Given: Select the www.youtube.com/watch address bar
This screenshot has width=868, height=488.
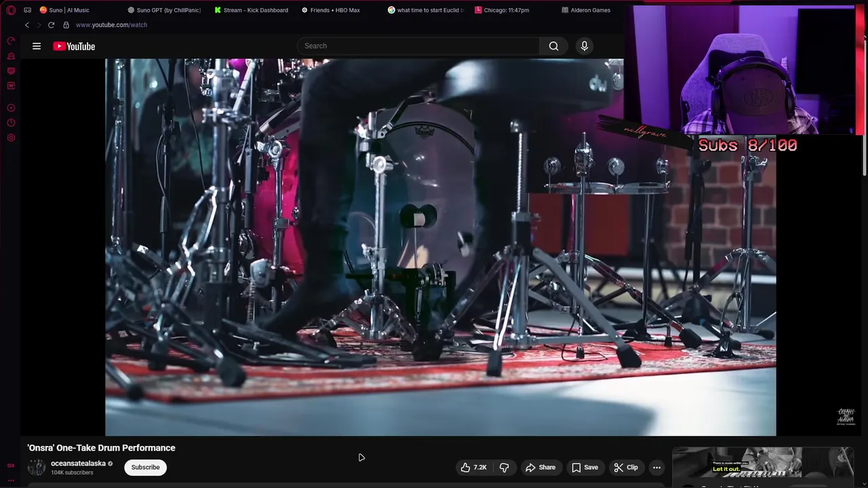Looking at the screenshot, I should pyautogui.click(x=111, y=25).
